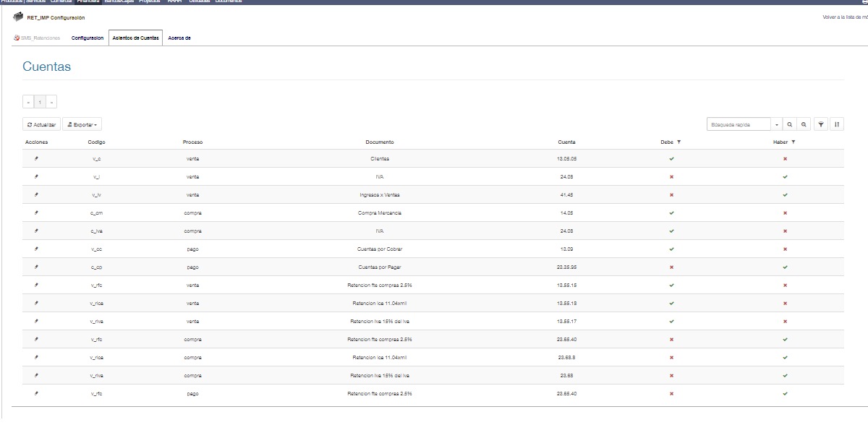Open the Exportar dropdown
868x425 pixels.
tap(82, 124)
